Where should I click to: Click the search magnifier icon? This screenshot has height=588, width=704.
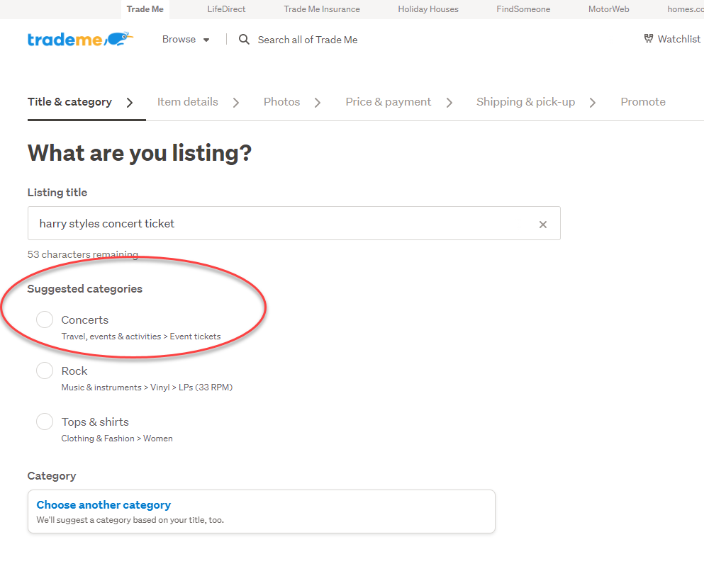tap(244, 40)
